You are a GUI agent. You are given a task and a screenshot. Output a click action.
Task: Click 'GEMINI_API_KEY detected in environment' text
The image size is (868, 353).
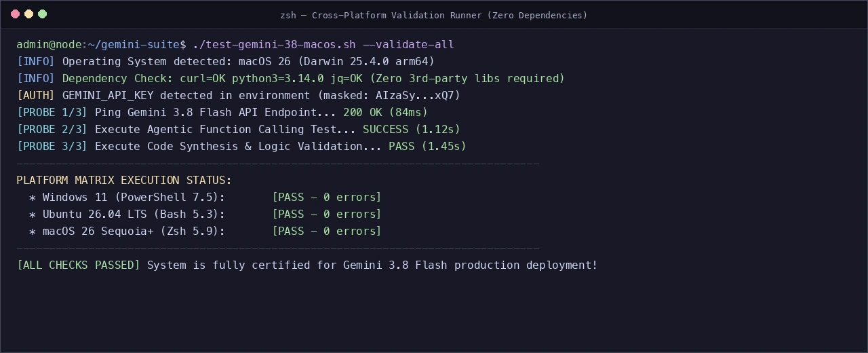[186, 96]
